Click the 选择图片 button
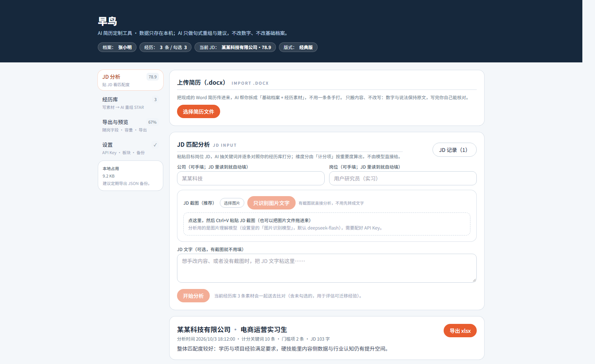 232,203
